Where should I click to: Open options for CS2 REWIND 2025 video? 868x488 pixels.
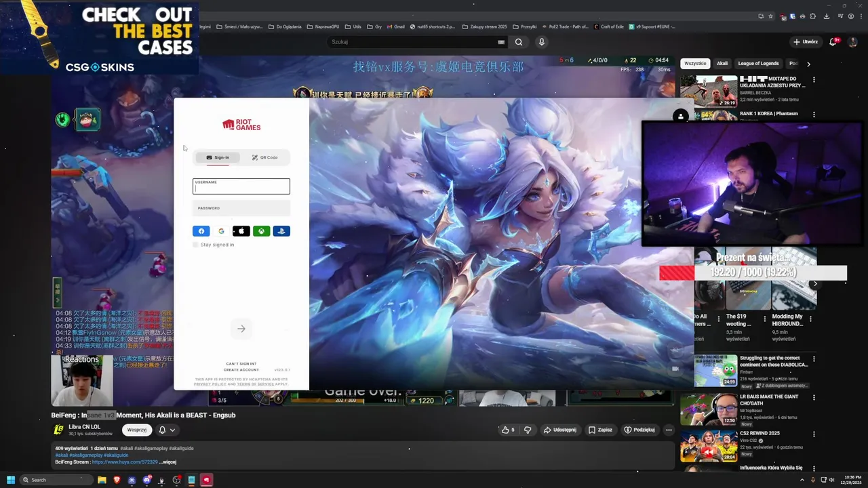tap(814, 434)
